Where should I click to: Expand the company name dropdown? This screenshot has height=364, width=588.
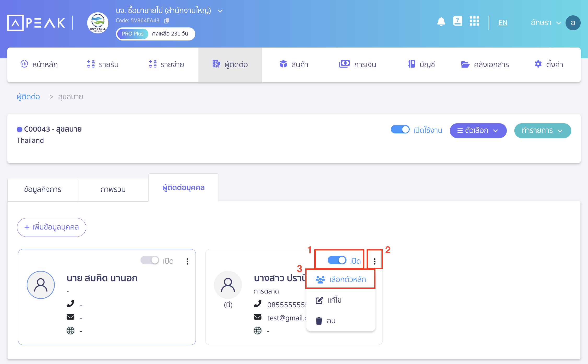point(220,11)
